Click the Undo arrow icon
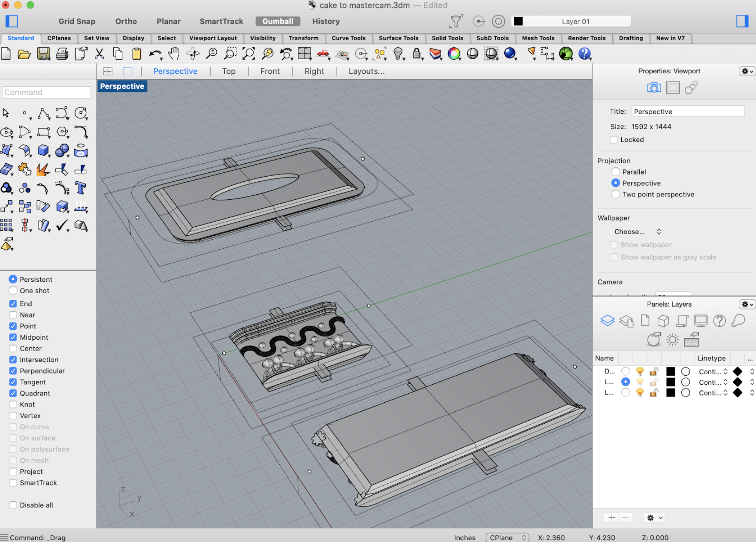The width and height of the screenshot is (756, 542). [x=154, y=54]
